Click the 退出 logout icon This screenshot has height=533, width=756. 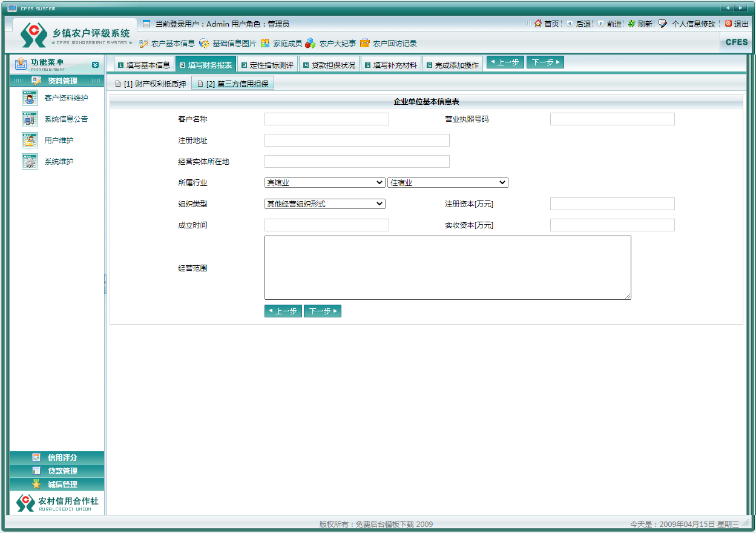[x=728, y=24]
